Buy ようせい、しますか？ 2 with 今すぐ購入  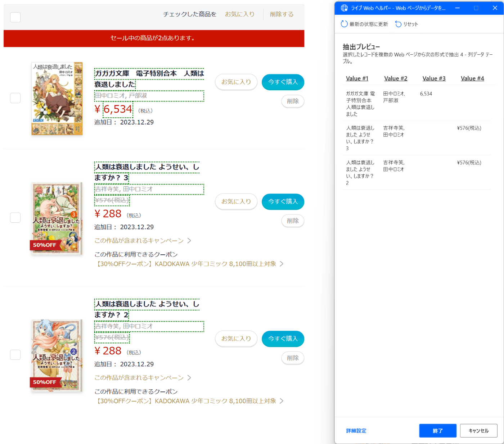click(x=283, y=339)
